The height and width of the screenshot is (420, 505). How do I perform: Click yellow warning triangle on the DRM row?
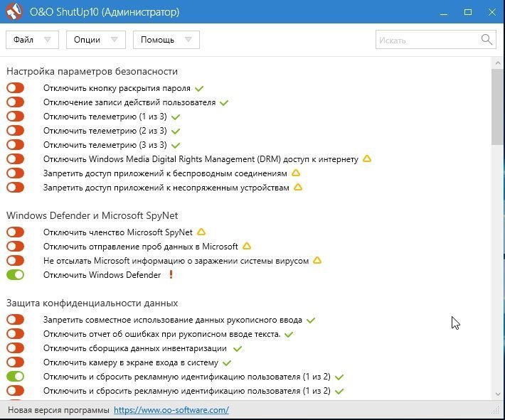[367, 158]
